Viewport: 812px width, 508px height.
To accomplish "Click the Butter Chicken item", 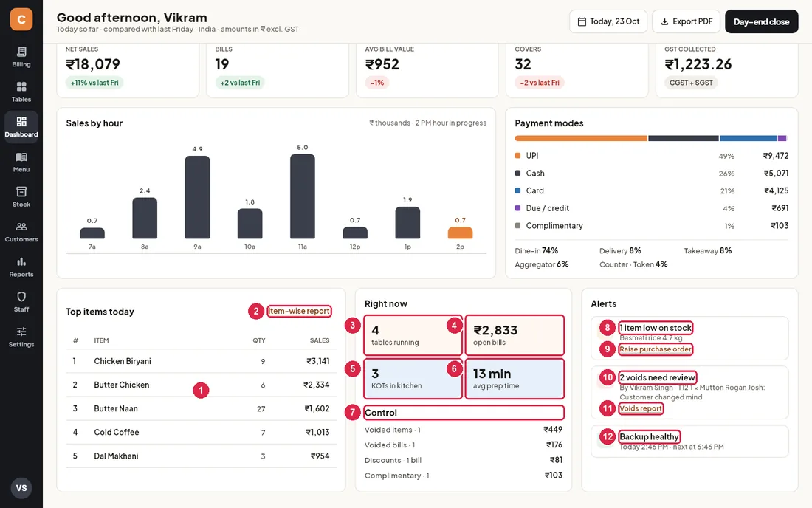I will click(122, 385).
